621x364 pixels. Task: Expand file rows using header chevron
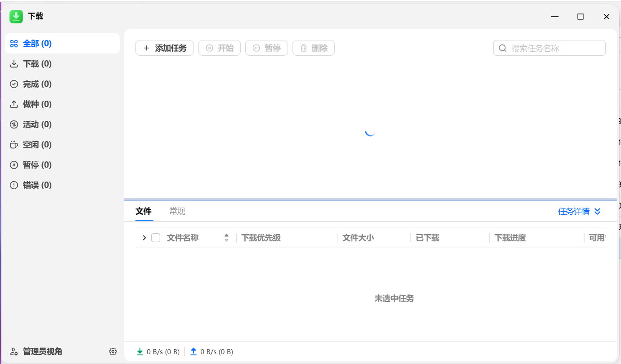click(x=144, y=238)
